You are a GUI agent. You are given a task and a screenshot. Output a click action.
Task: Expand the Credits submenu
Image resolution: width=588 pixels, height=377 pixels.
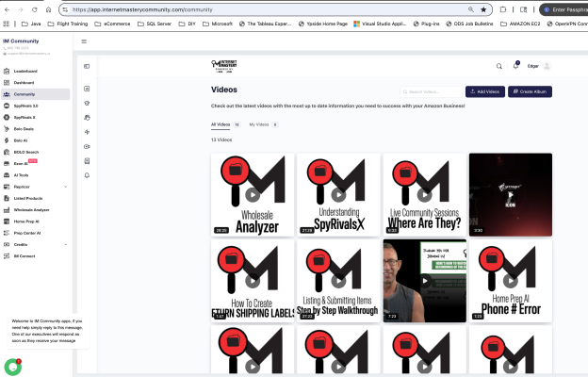[x=65, y=244]
